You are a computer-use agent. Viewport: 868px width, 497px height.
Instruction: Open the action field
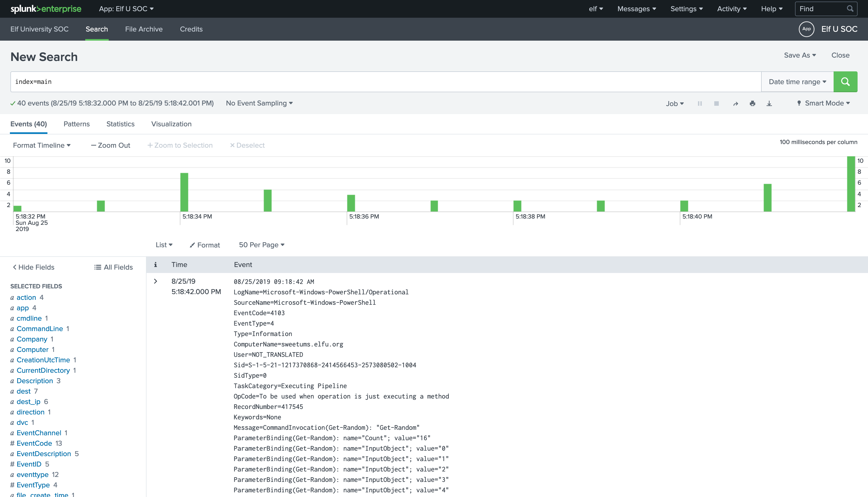[26, 297]
